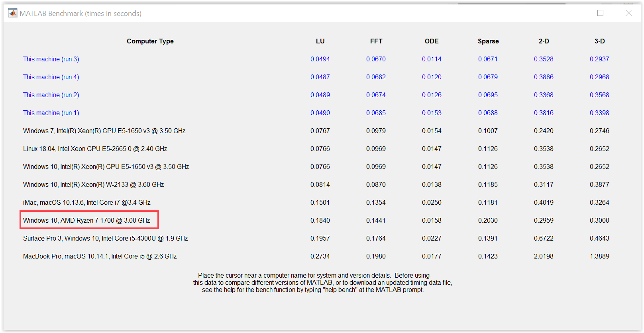Select the 'This machine (run 2)' row label

pyautogui.click(x=51, y=95)
